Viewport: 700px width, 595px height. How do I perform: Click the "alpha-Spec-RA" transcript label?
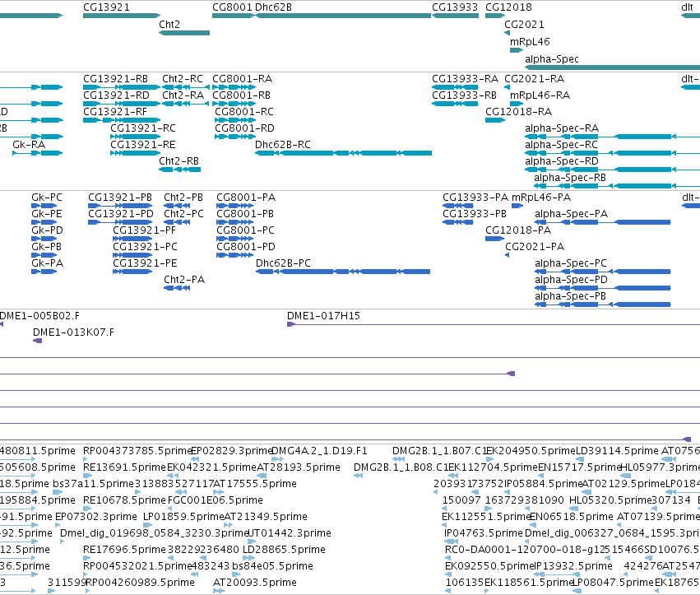(562, 128)
